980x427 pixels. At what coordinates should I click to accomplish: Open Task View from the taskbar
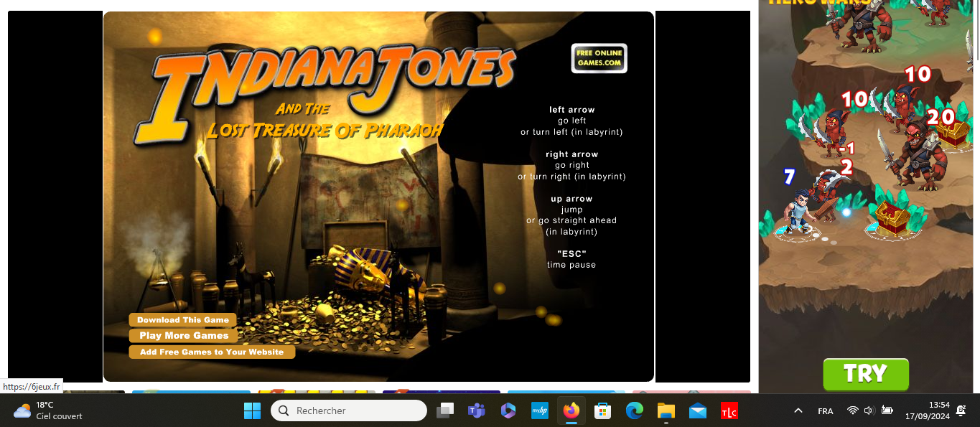tap(446, 410)
